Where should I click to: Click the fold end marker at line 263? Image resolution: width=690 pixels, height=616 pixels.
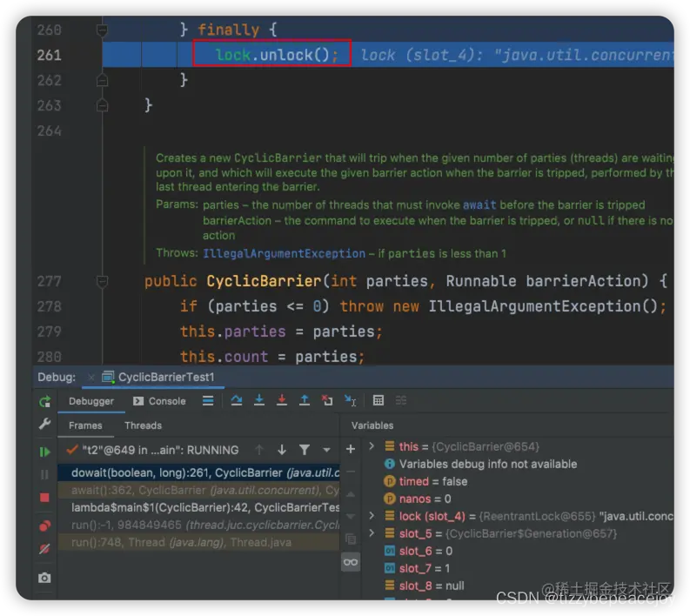(x=102, y=105)
